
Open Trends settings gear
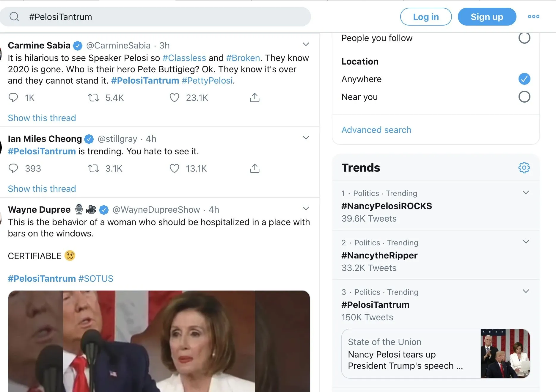pyautogui.click(x=524, y=168)
